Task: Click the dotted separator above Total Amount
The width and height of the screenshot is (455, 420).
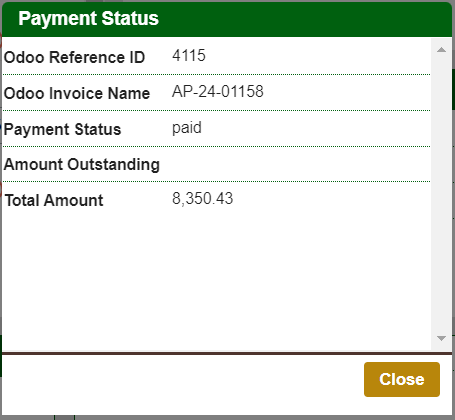Action: (x=217, y=182)
